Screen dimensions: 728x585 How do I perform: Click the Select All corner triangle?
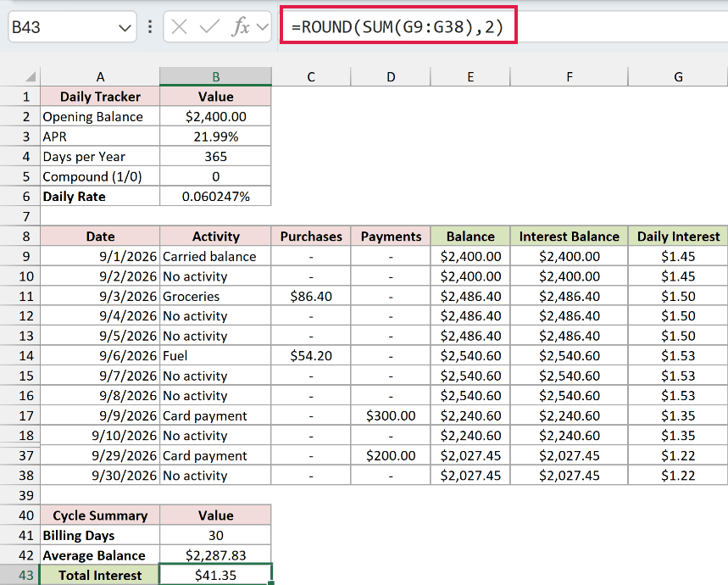(x=31, y=77)
